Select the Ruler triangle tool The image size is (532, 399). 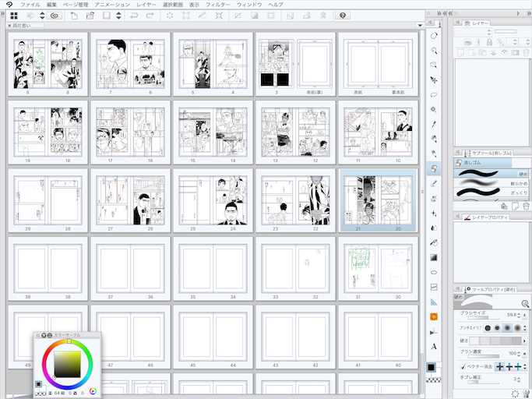tap(434, 302)
